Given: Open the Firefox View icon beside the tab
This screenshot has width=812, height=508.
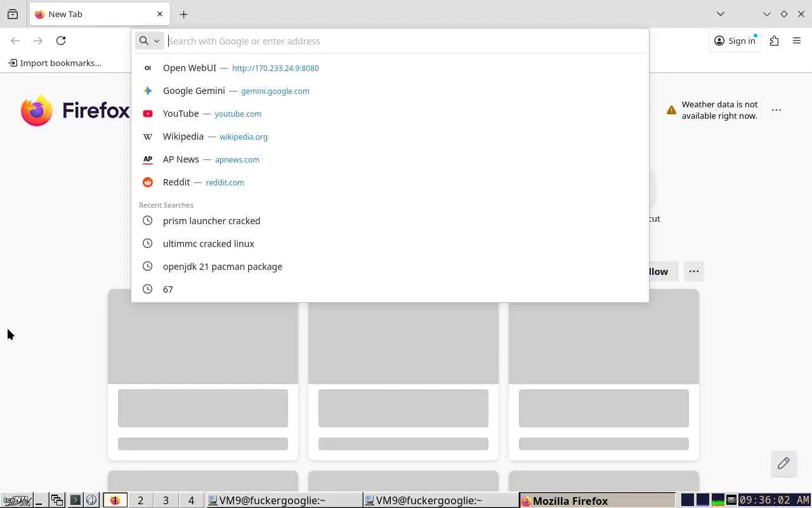Looking at the screenshot, I should point(13,14).
